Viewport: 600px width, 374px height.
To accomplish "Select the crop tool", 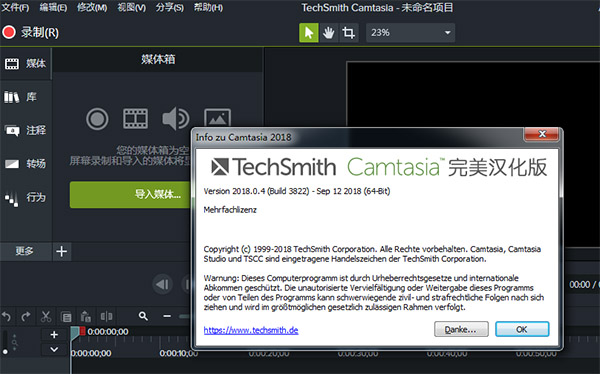I will pos(348,33).
